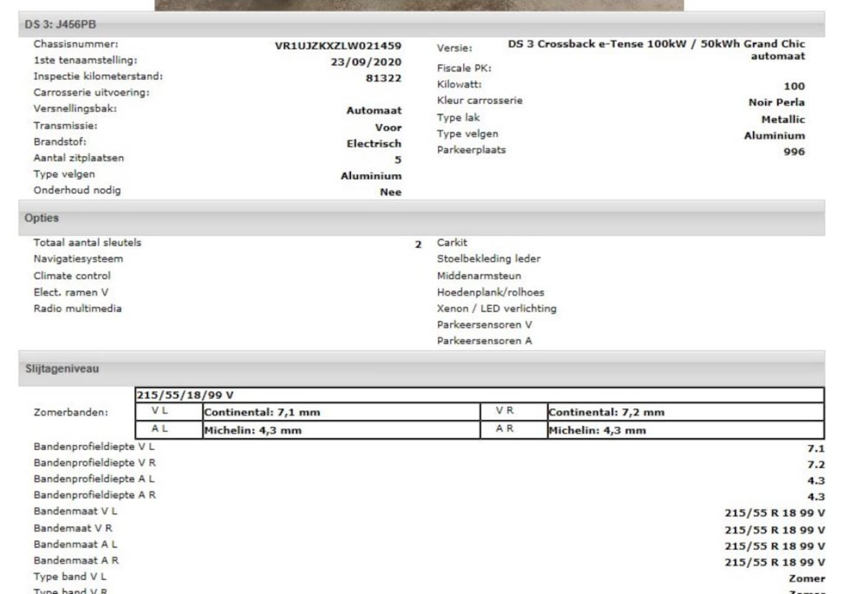Click the Versnellingsbak value Automaat
Screen dimensions: 868x594
(x=374, y=111)
